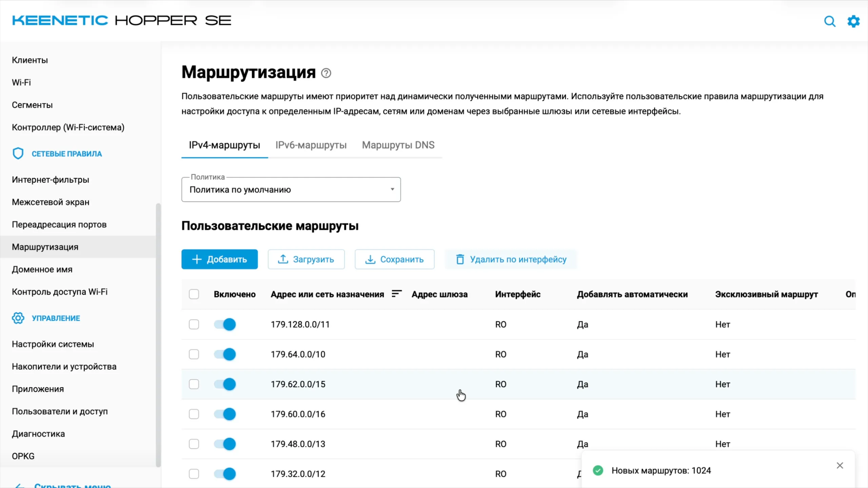Click the Добавить button
868x488 pixels.
pos(219,259)
